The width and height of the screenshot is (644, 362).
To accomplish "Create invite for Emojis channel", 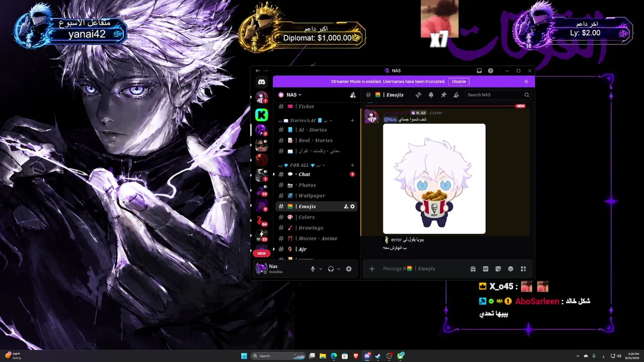I will point(346,207).
